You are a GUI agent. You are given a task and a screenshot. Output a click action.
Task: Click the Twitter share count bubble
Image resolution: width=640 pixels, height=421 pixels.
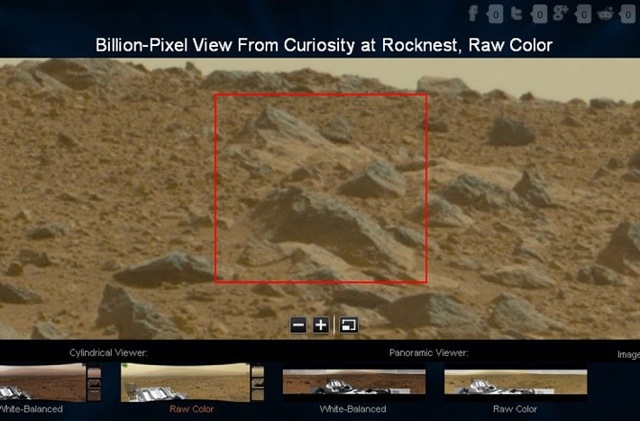tap(539, 15)
